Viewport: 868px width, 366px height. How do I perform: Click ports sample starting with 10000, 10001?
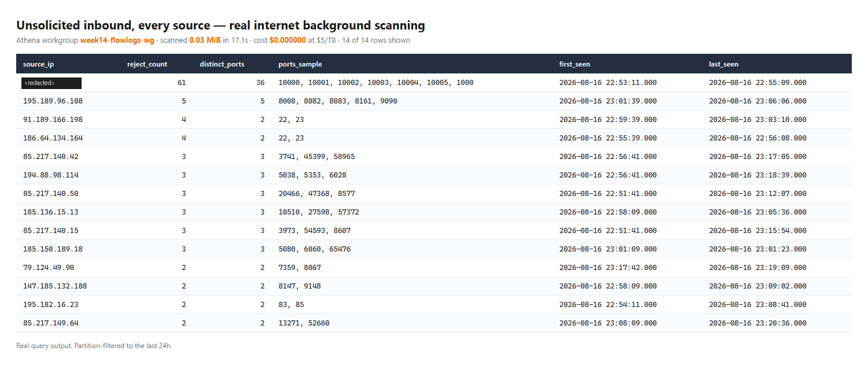tap(376, 83)
